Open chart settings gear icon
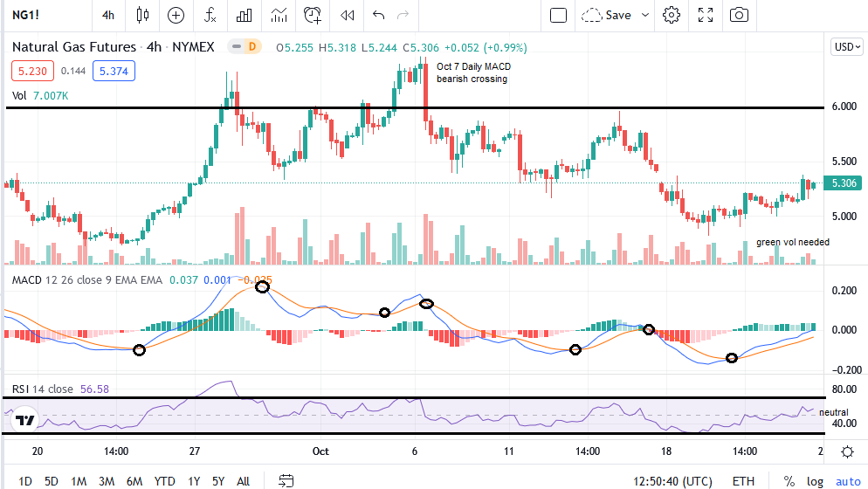The width and height of the screenshot is (868, 489). 672,15
